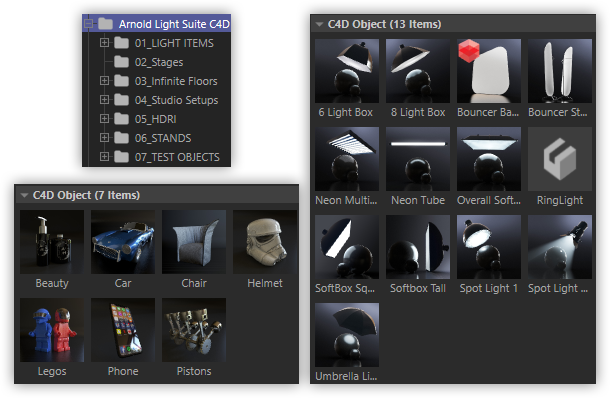Viewport: 610px width, 398px height.
Task: Click the Helmet caption text
Action: [265, 283]
